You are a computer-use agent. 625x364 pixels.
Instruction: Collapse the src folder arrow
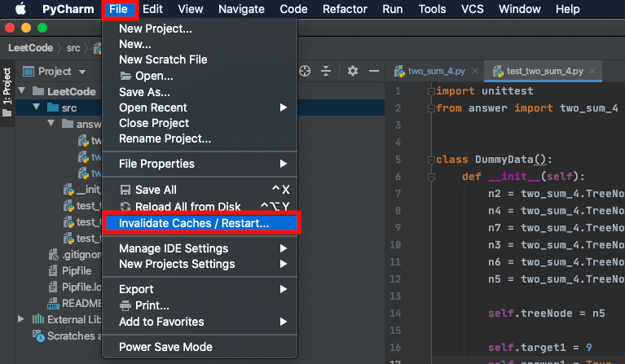(37, 107)
